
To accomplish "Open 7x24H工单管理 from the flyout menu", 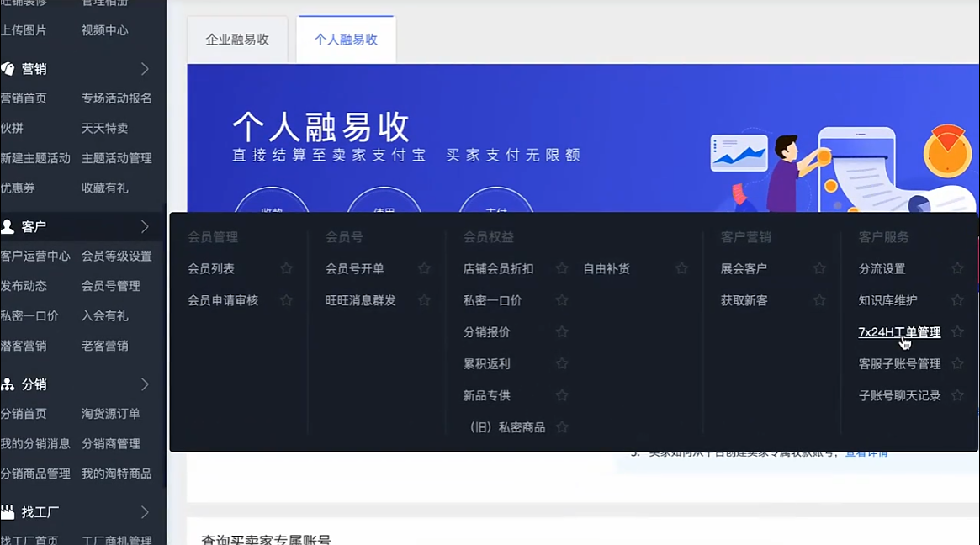I will click(x=899, y=332).
